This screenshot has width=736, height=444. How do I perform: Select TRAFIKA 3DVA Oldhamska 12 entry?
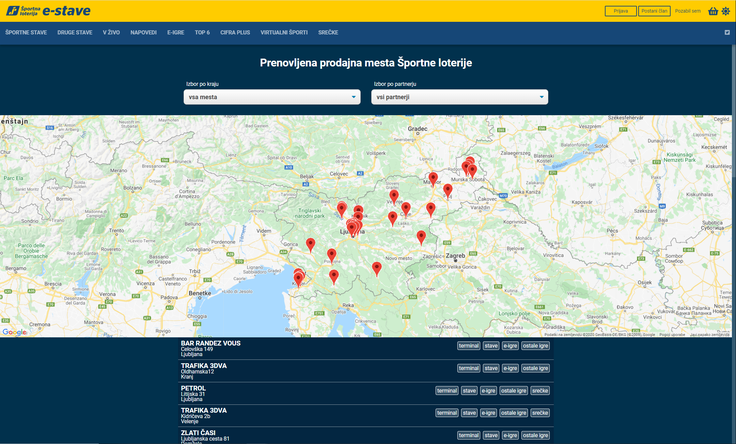pos(366,371)
